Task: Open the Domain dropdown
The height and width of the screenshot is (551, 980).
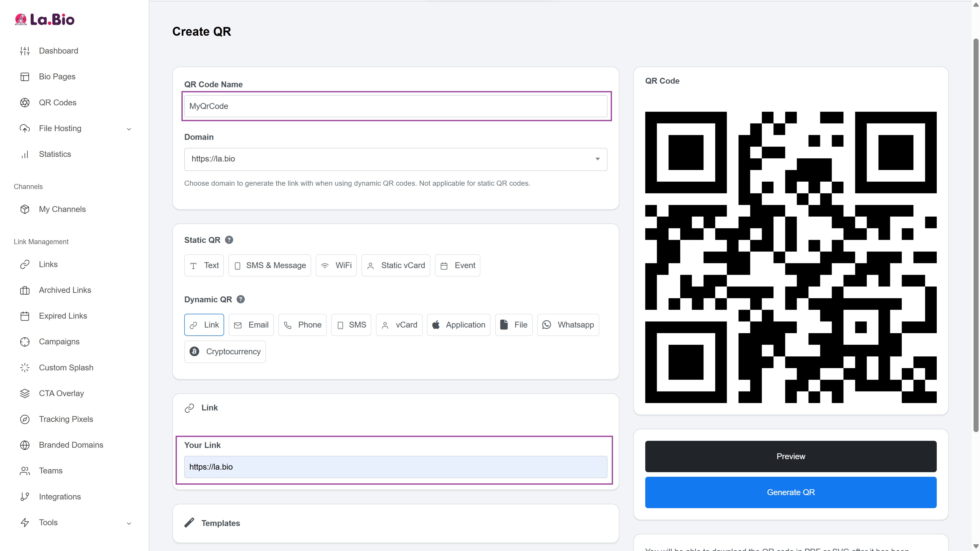Action: [x=395, y=159]
